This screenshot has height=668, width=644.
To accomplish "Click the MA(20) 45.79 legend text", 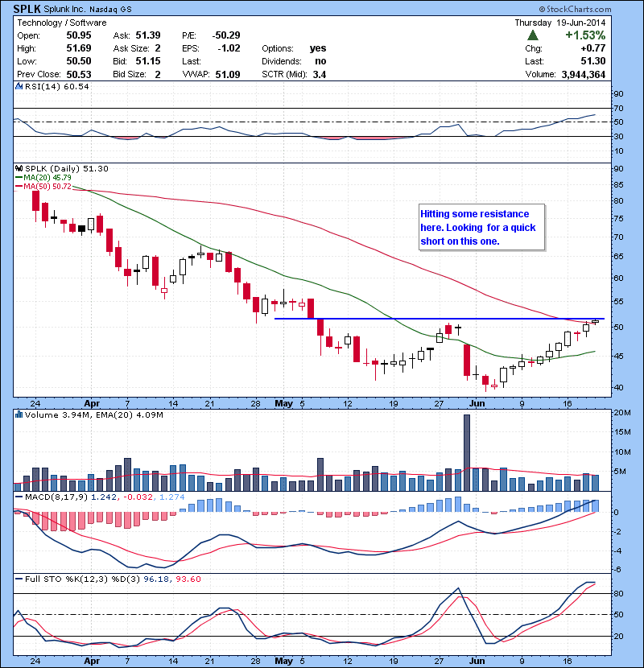I will tap(47, 177).
